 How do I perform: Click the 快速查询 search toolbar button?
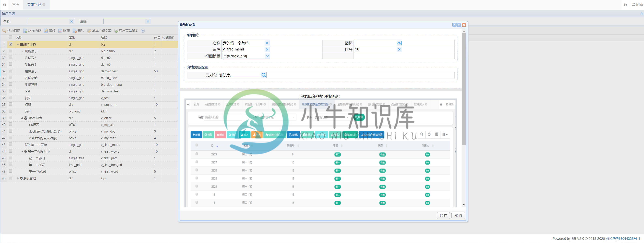tap(11, 31)
